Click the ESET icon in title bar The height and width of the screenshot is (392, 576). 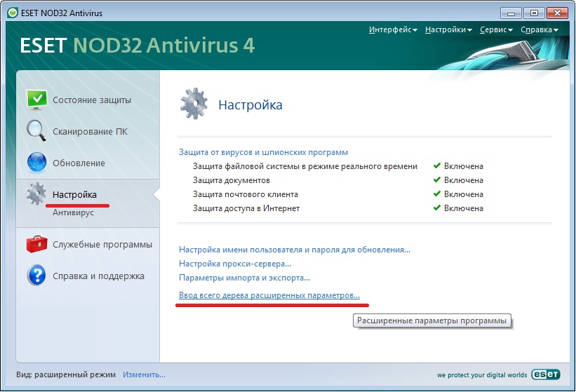(11, 12)
